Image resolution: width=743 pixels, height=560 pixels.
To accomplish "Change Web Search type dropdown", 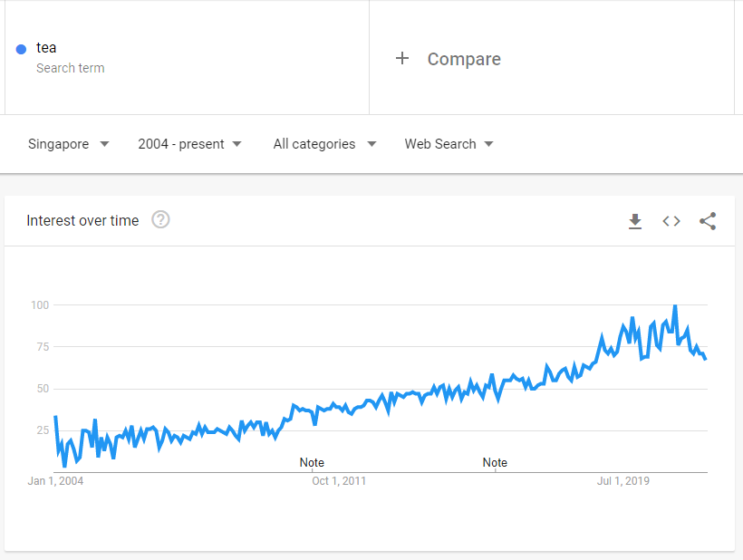I will click(449, 144).
